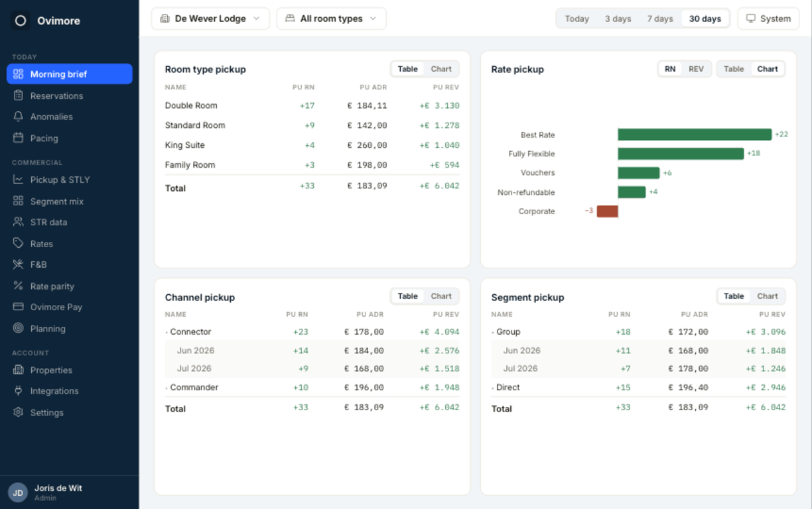Click the Non-refundable bar in chart
This screenshot has width=812, height=509.
pyautogui.click(x=632, y=192)
